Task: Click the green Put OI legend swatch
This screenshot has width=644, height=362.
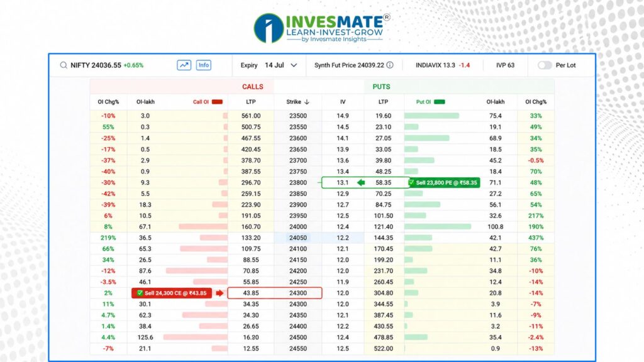Action: [x=440, y=102]
